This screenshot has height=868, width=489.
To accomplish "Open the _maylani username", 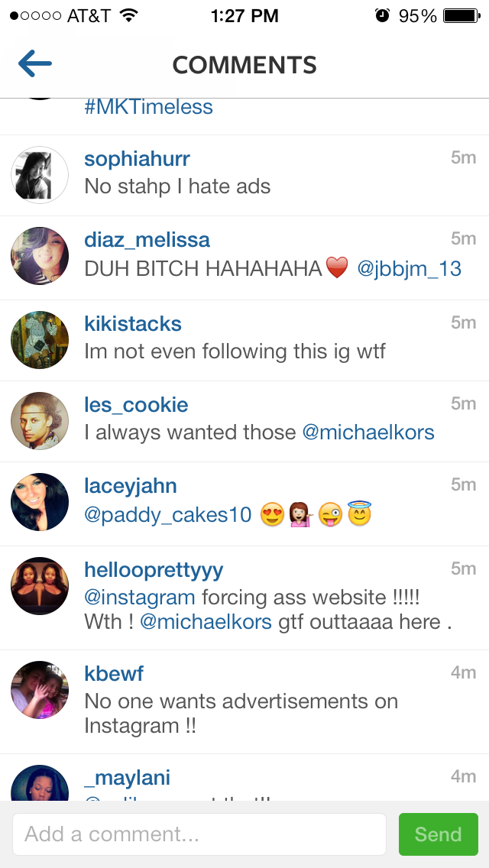I will (128, 778).
